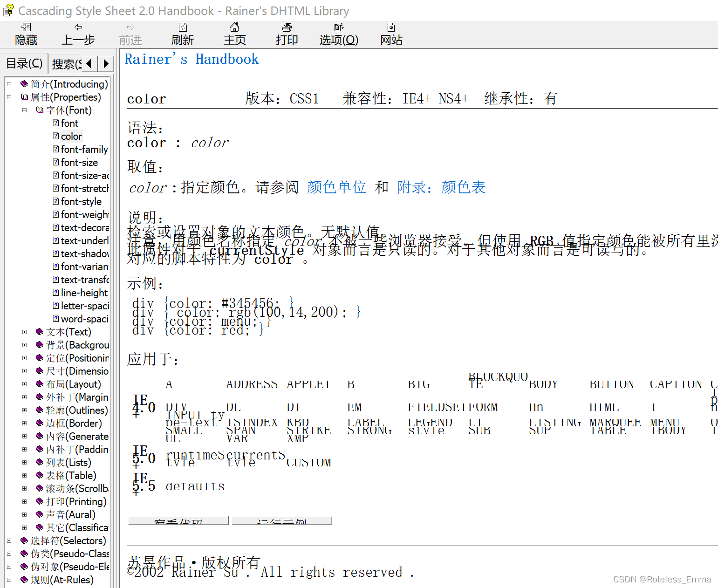Screen dimensions: 718x588
Task: Click the open book icon for 属性(Properties)
Action: (24, 97)
